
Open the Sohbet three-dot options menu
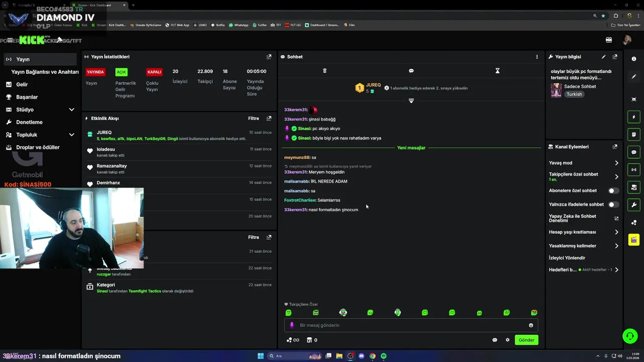(x=537, y=57)
